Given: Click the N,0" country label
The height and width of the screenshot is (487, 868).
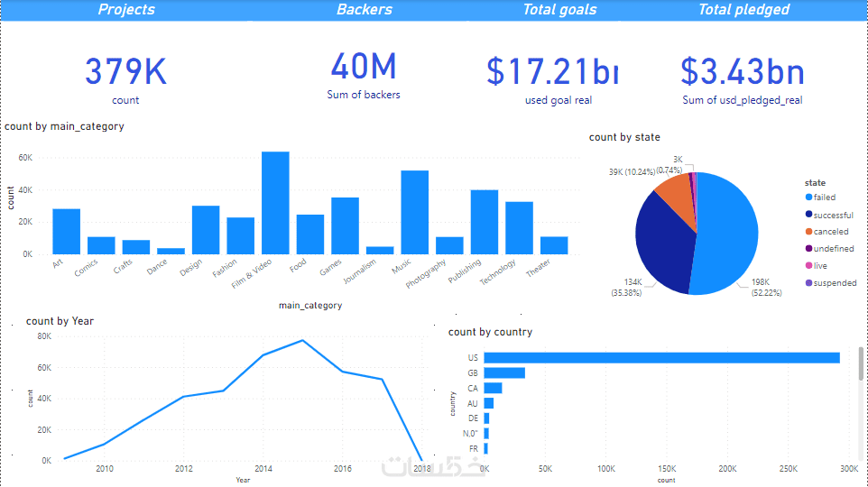Looking at the screenshot, I should click(470, 433).
